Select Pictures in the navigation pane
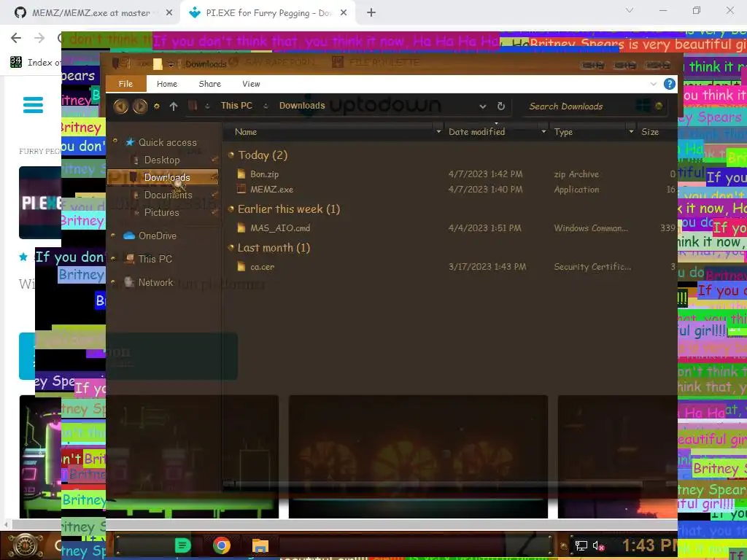The height and width of the screenshot is (560, 747). [x=161, y=212]
